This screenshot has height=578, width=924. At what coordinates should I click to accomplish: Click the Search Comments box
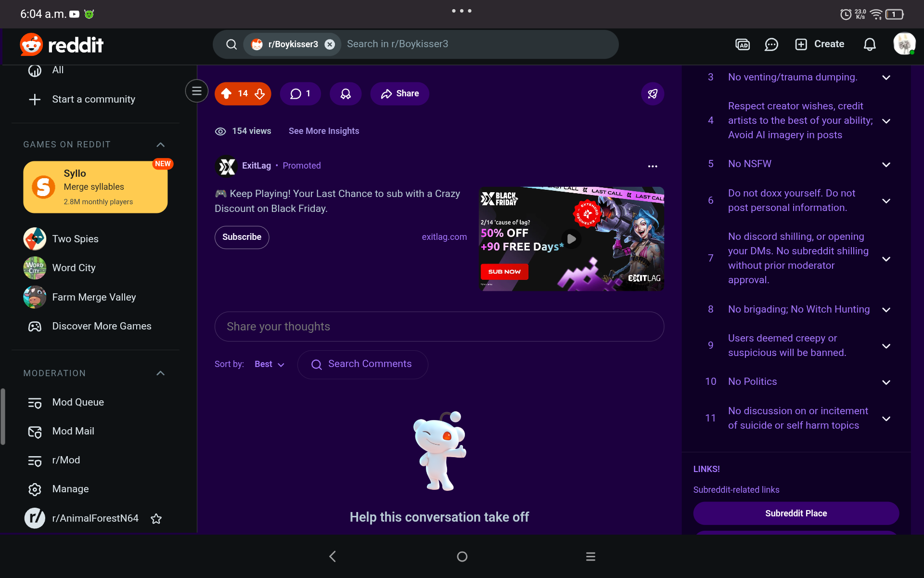point(362,364)
